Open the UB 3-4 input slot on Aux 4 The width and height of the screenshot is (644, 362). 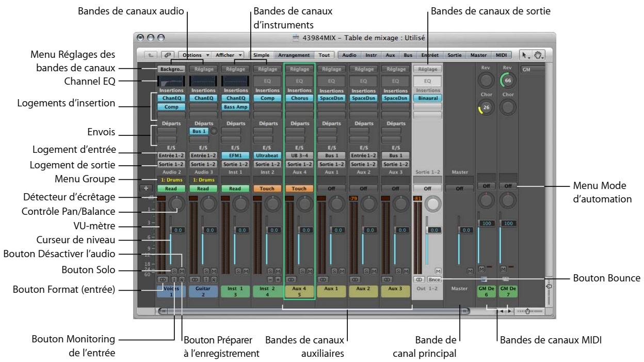299,154
